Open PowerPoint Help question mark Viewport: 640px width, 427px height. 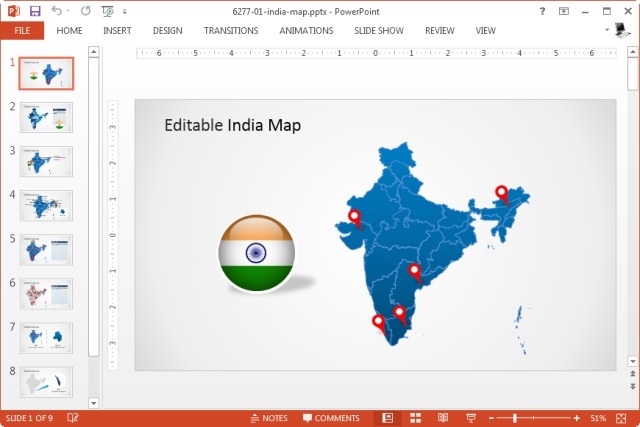[542, 11]
